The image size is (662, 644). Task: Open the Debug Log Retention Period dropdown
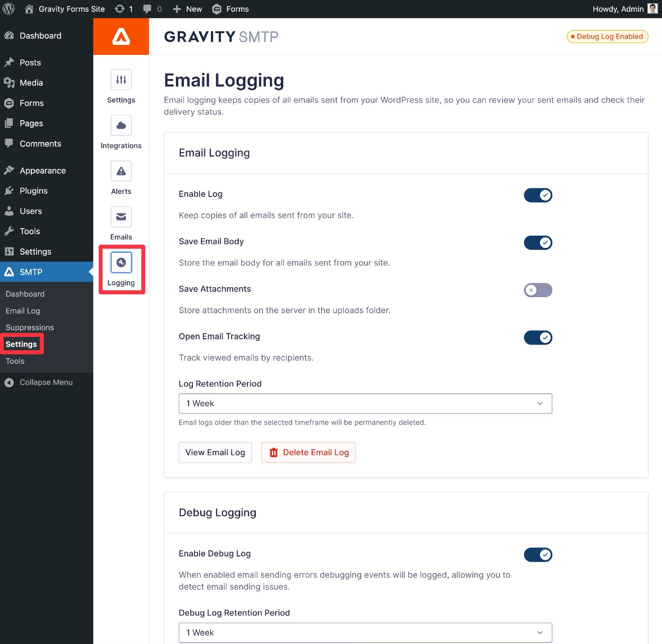point(365,633)
